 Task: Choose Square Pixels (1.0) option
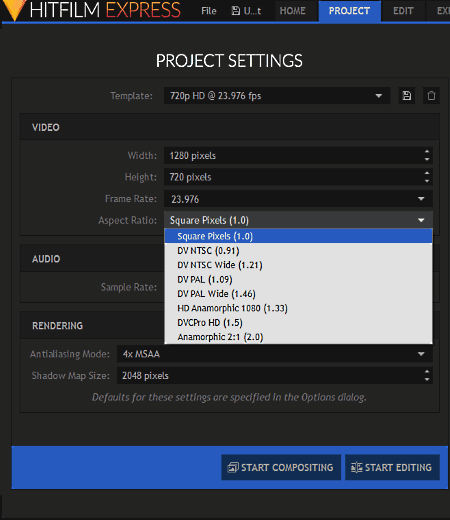click(298, 236)
